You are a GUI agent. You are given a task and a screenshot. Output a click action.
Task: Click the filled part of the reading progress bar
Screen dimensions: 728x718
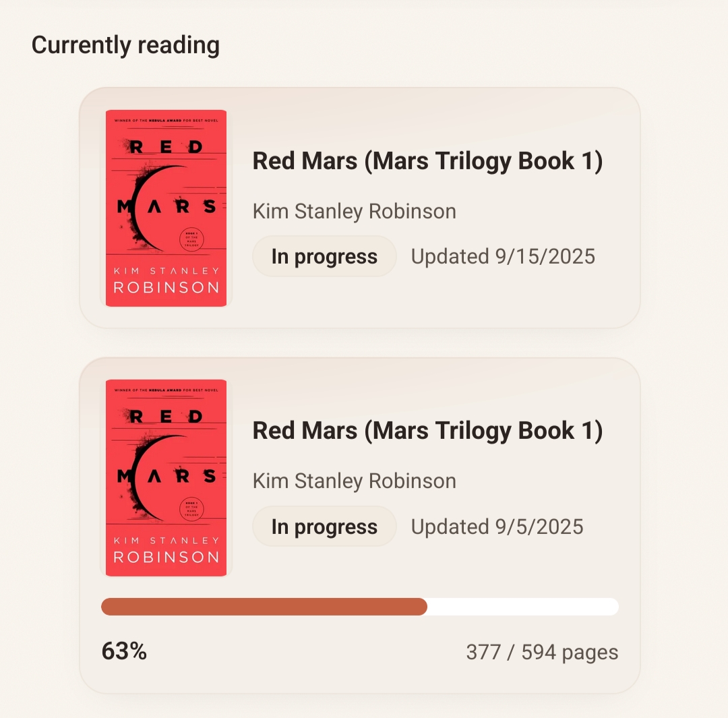click(x=264, y=607)
